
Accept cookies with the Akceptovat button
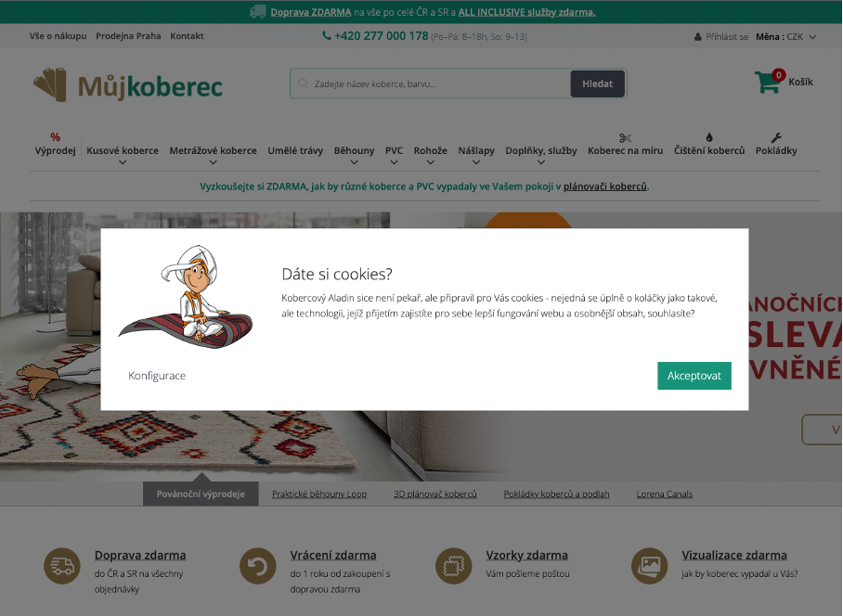694,376
